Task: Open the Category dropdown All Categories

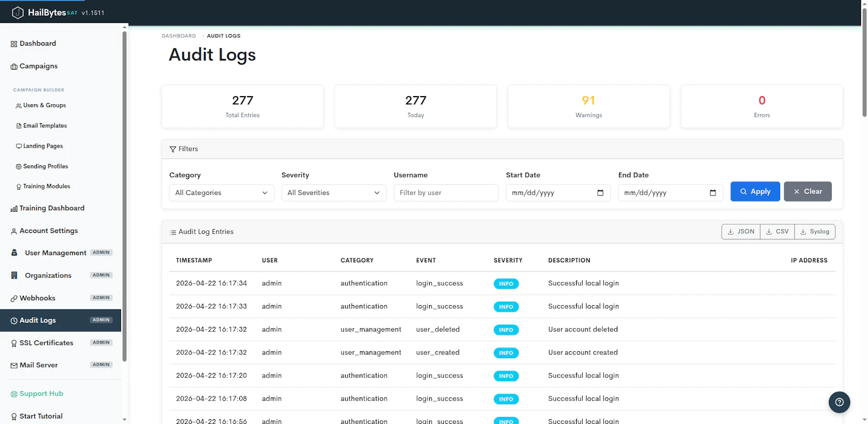Action: point(221,193)
